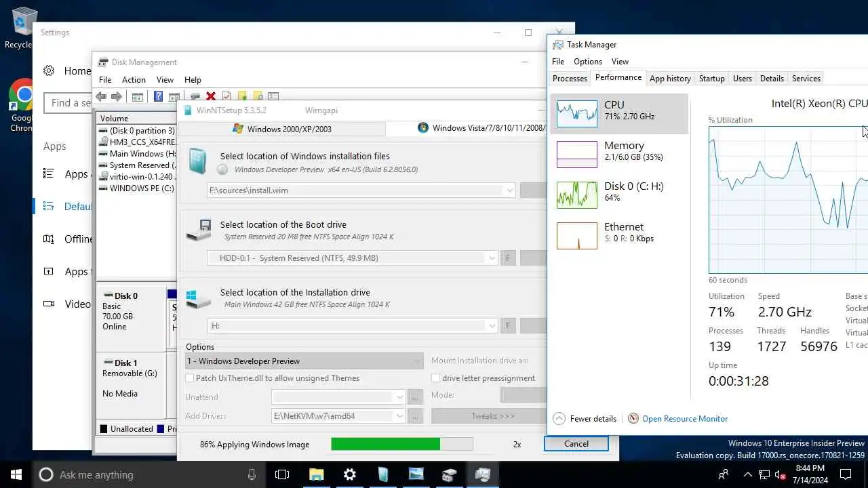This screenshot has width=868, height=488.
Task: Open the Settings gear on the taskbar
Action: point(350,474)
